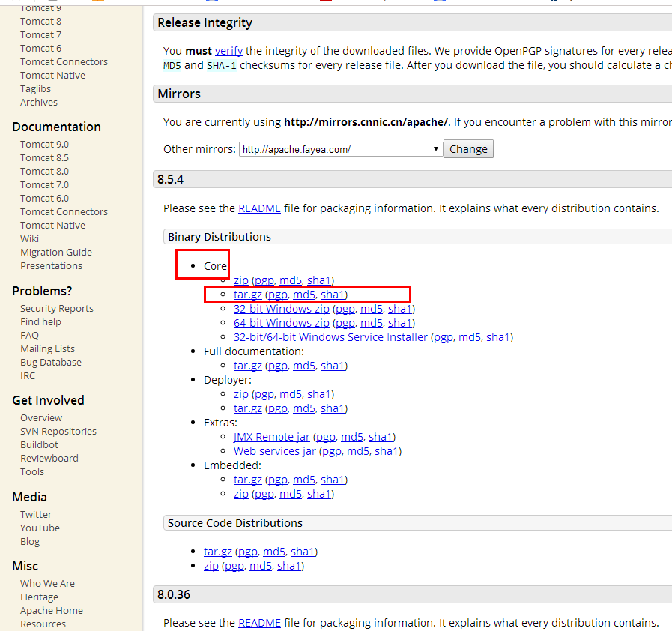Download 32-bit/64-bit Windows Service Installer
This screenshot has height=631, width=672.
click(x=330, y=337)
